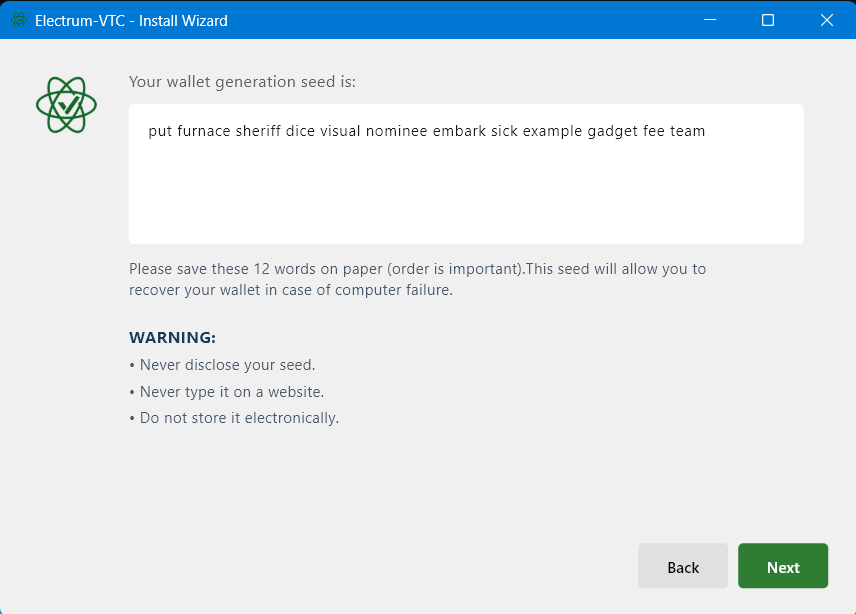Click the small Electrum-VTC title bar icon
The height and width of the screenshot is (614, 856).
click(x=19, y=20)
